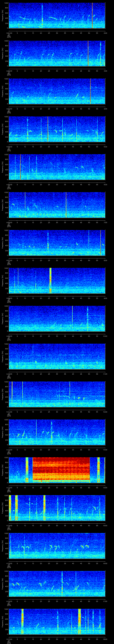
Task: Click the '17:00' end time label
Action: [105, 601]
